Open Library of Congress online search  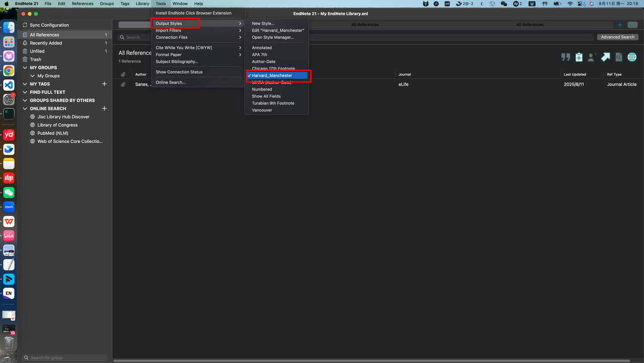(x=57, y=125)
